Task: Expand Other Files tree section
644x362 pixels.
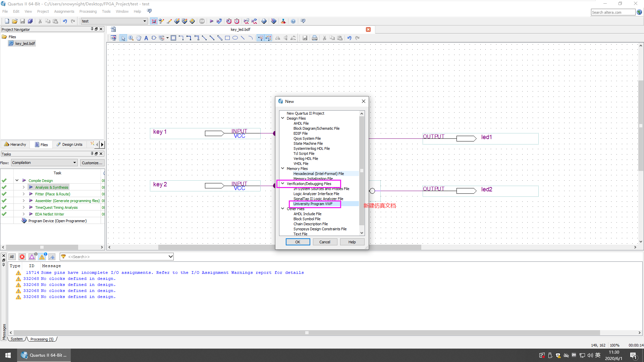Action: tap(283, 208)
